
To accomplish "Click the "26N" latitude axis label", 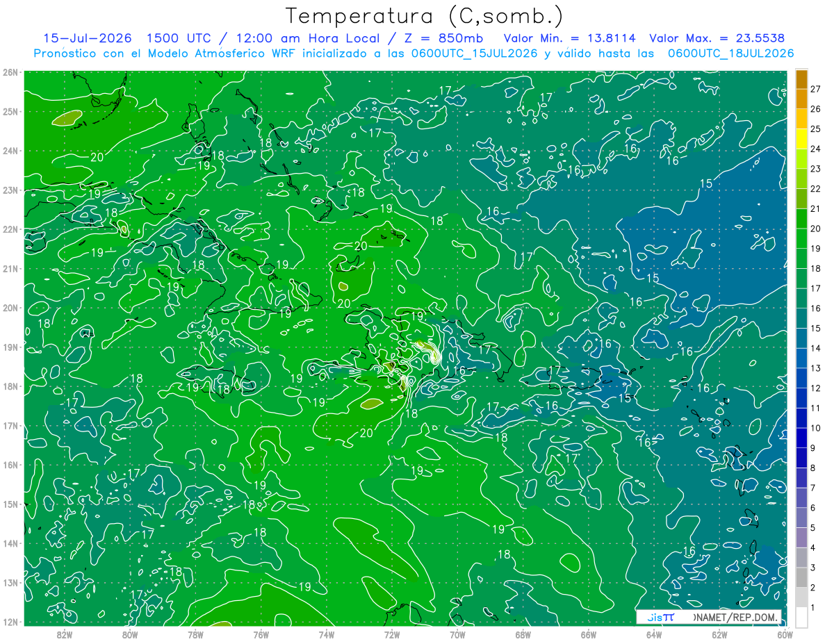I will coord(10,72).
